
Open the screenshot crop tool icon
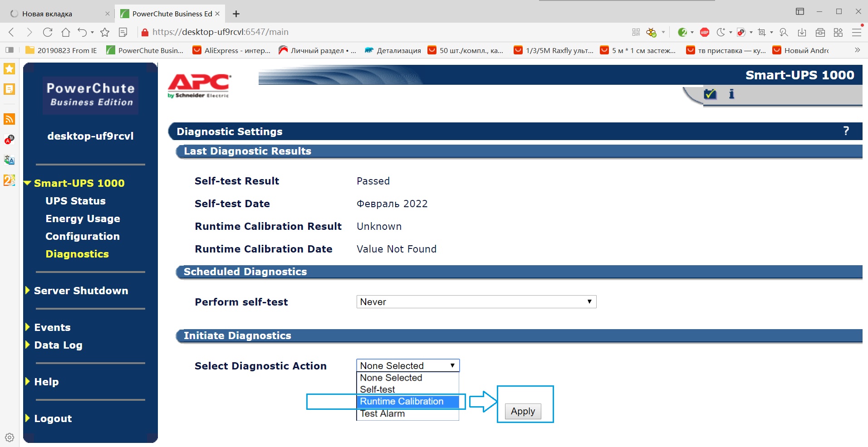pyautogui.click(x=762, y=32)
